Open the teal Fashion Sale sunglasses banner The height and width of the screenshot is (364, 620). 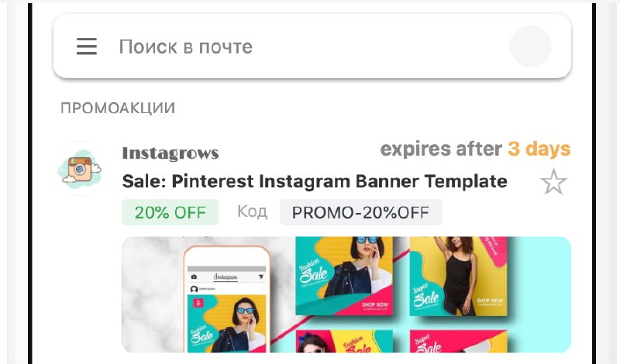click(x=344, y=276)
